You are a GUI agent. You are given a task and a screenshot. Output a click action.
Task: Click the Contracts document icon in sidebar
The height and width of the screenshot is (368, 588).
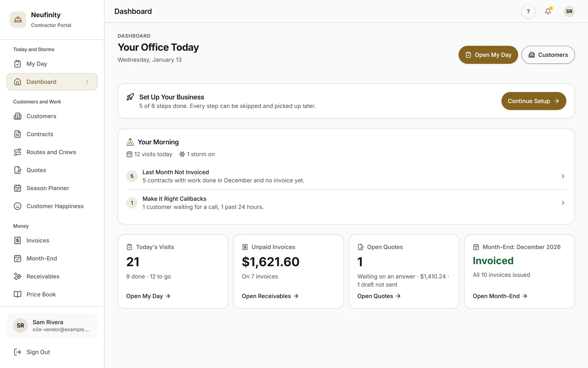click(18, 134)
